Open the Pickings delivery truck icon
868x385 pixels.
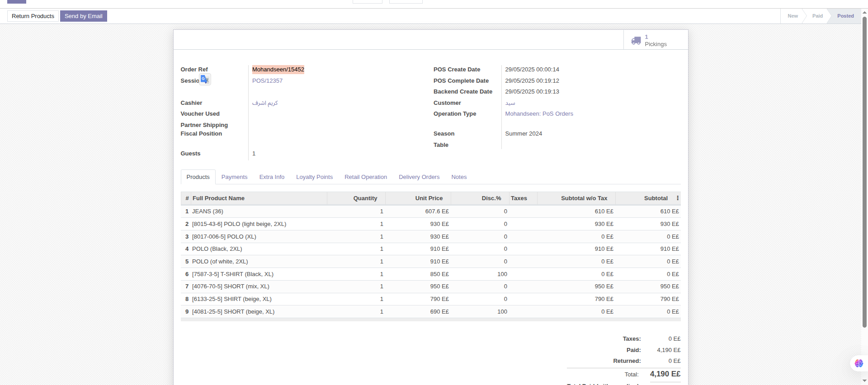[636, 41]
